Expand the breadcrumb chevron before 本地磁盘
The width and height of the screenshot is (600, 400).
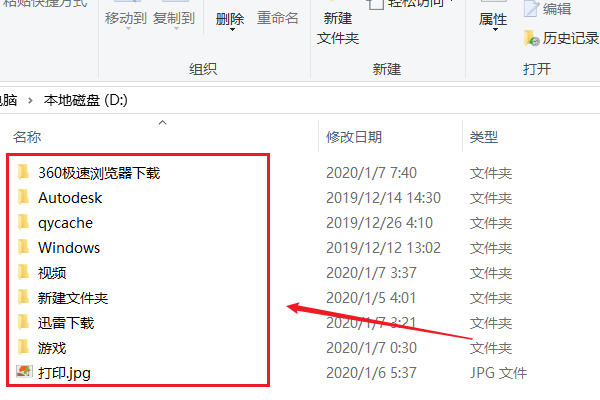click(x=30, y=101)
